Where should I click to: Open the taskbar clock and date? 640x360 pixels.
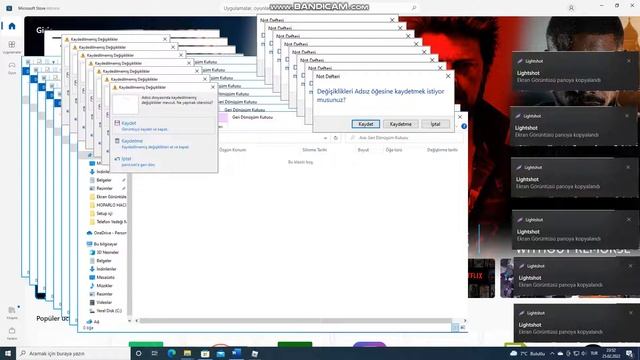click(611, 353)
